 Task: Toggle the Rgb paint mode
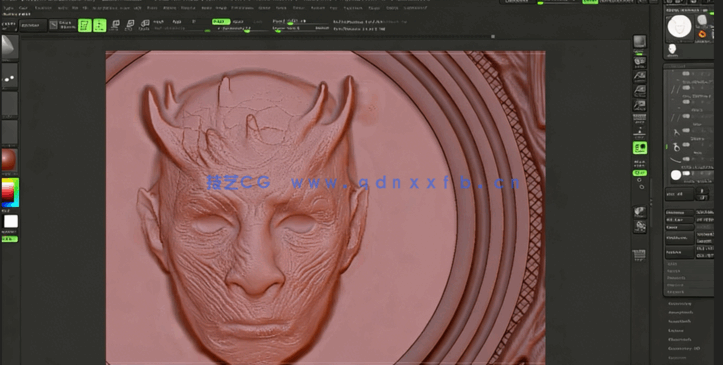(x=177, y=22)
